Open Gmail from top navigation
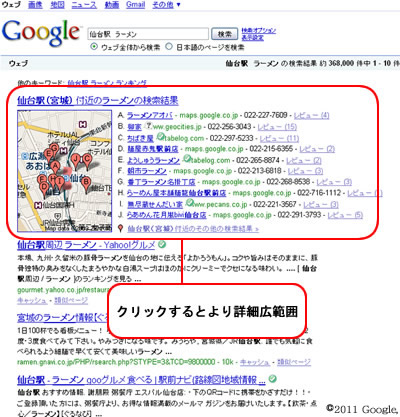 pos(136,5)
